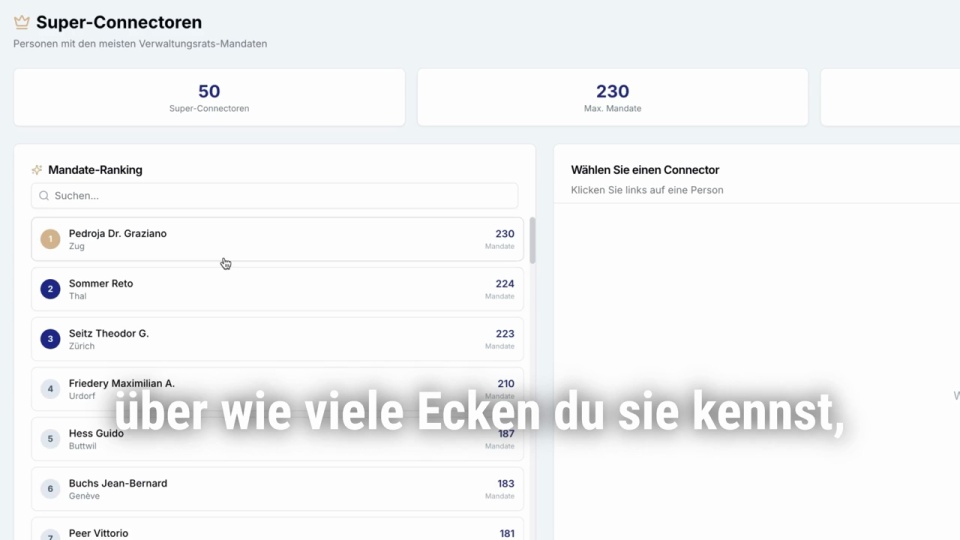Click the Zürich location under Seitz
The width and height of the screenshot is (960, 540).
point(81,346)
